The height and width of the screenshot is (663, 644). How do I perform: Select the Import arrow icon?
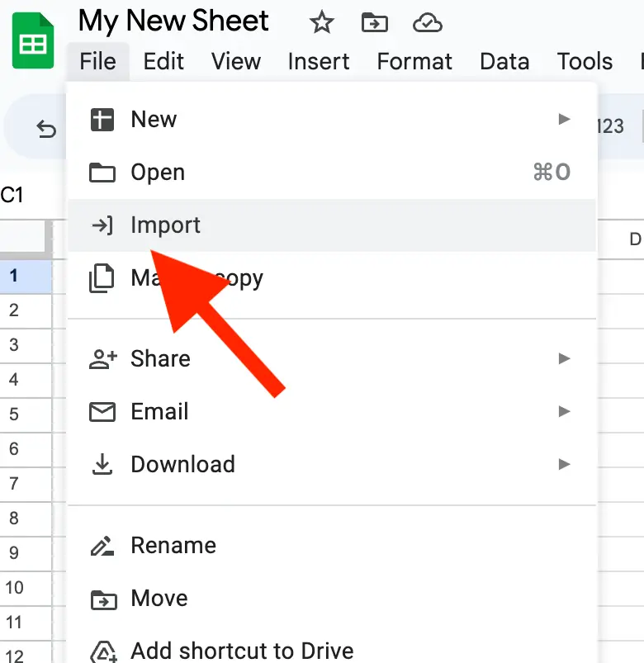pyautogui.click(x=103, y=225)
